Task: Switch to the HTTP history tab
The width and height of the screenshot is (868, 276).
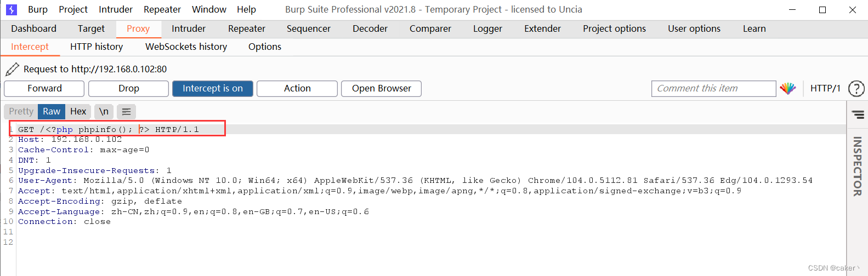Action: 97,47
